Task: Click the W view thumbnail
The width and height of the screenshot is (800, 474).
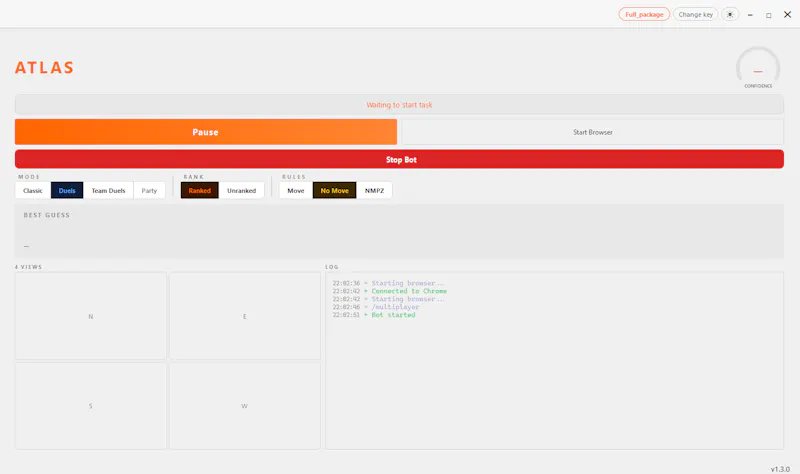Action: click(245, 406)
